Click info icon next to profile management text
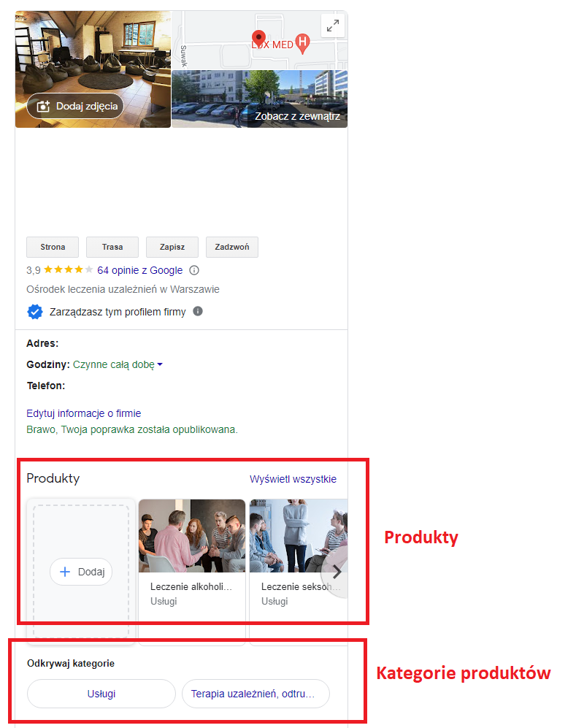The image size is (576, 728). coord(198,311)
